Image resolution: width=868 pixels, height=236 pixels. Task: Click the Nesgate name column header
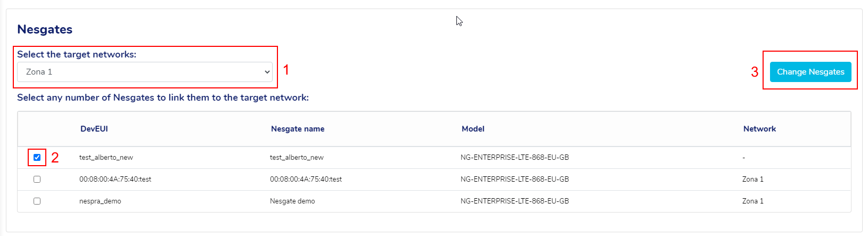pos(298,129)
